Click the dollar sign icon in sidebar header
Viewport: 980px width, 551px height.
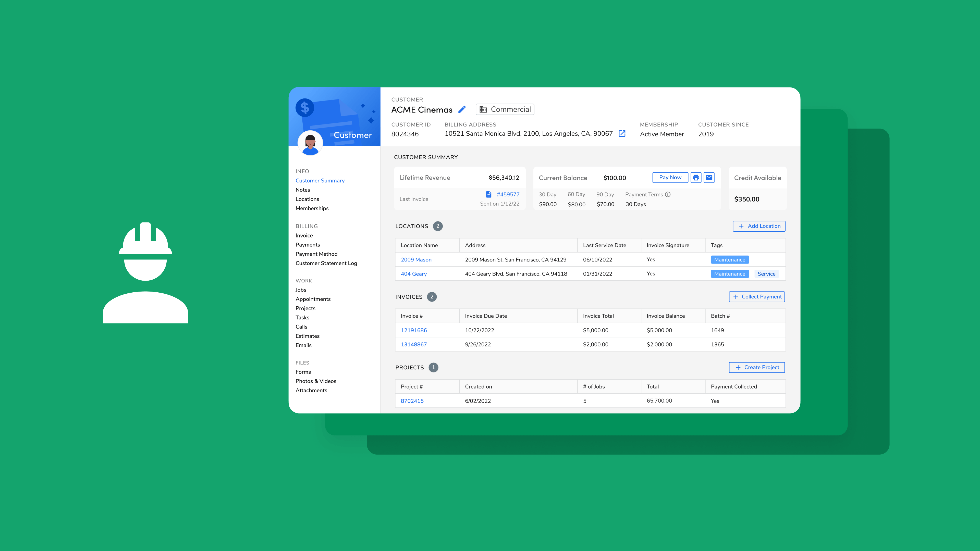point(305,108)
